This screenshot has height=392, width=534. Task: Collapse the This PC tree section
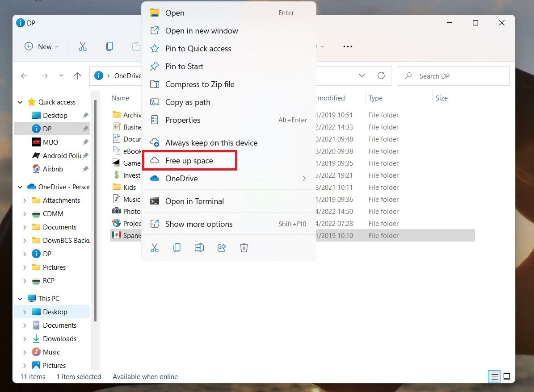point(20,298)
